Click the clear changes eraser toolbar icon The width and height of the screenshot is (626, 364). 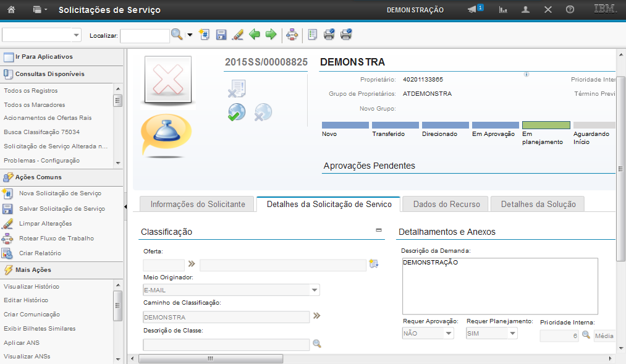pos(237,35)
